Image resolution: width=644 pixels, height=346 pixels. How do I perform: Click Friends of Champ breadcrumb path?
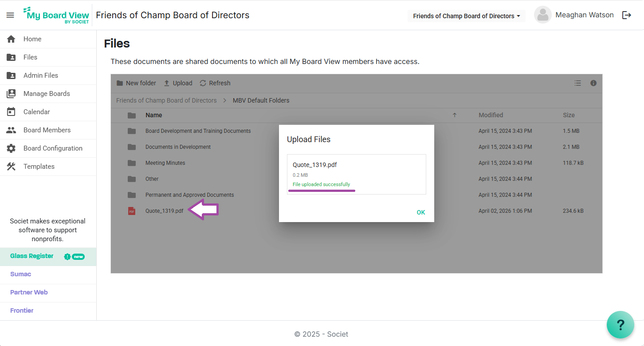[x=166, y=100]
